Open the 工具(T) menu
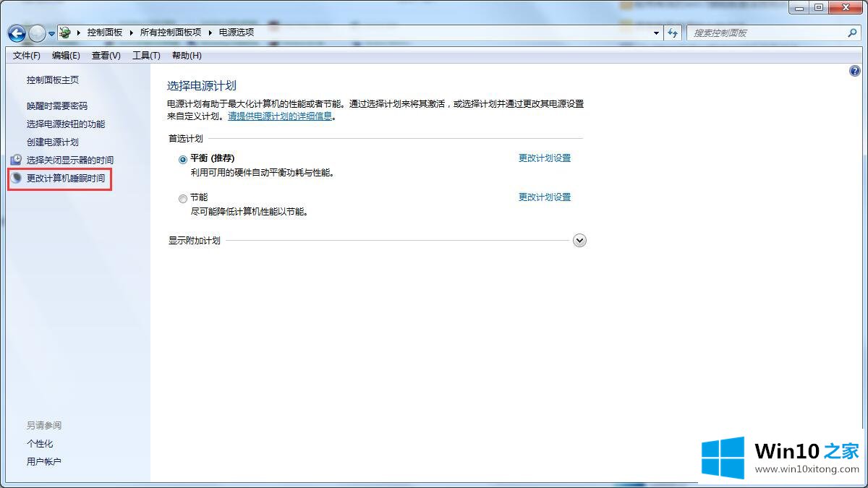Image resolution: width=868 pixels, height=488 pixels. point(145,56)
